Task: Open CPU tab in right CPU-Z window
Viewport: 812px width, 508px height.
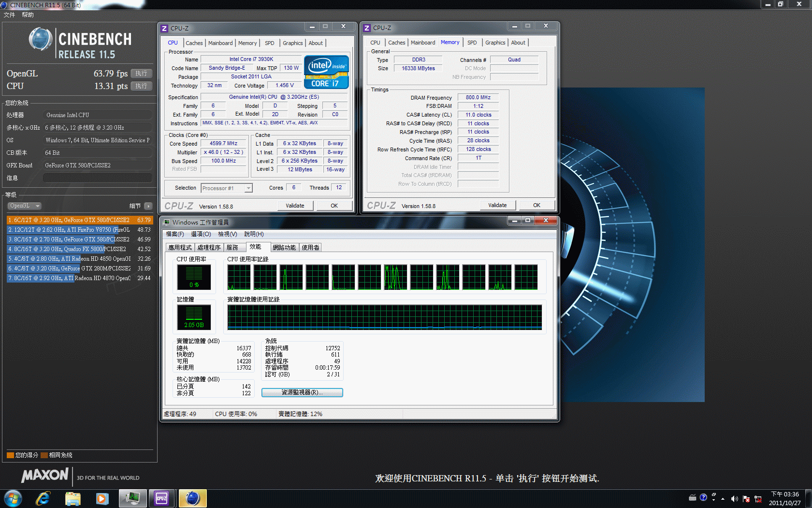Action: 376,43
